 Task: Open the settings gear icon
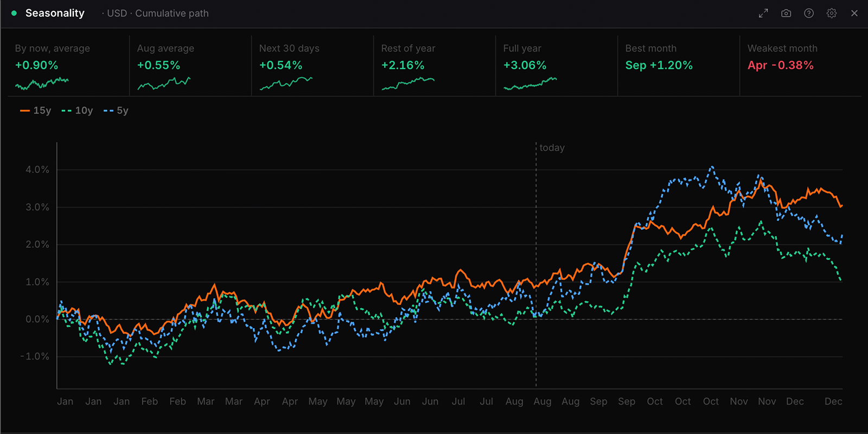tap(832, 13)
